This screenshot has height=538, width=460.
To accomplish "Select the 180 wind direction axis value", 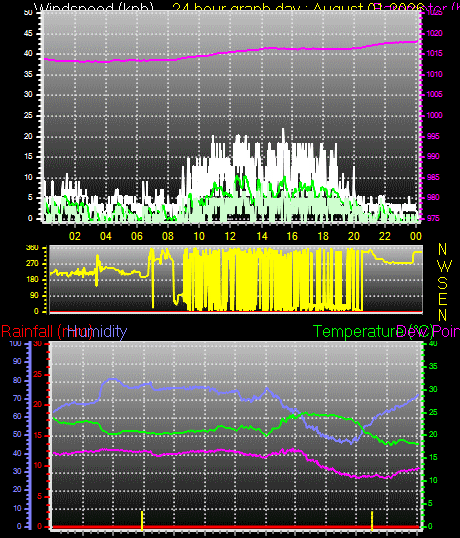I will (x=32, y=279).
